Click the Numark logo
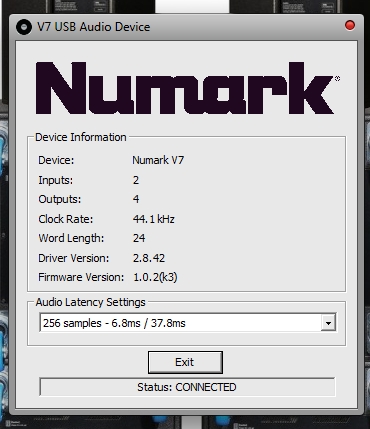This screenshot has height=429, width=370. point(185,88)
